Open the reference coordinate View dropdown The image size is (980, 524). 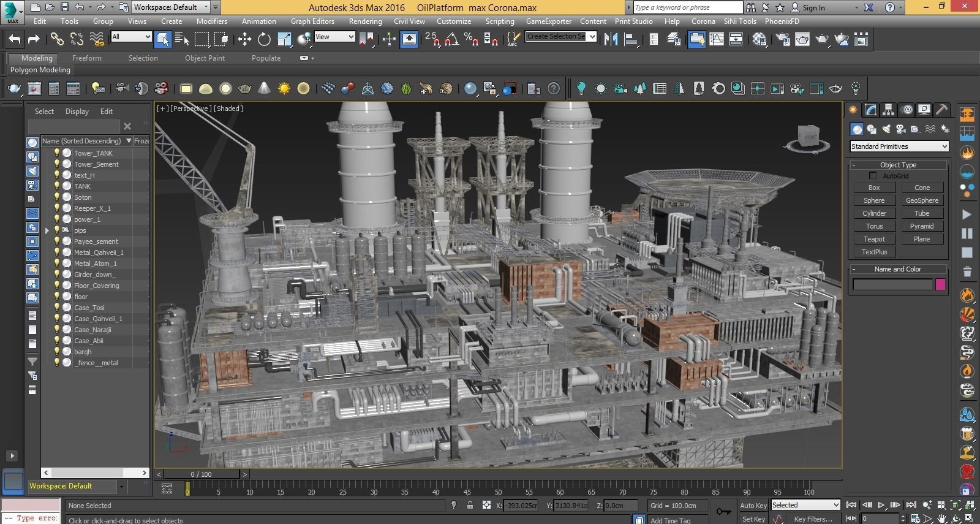pyautogui.click(x=334, y=37)
